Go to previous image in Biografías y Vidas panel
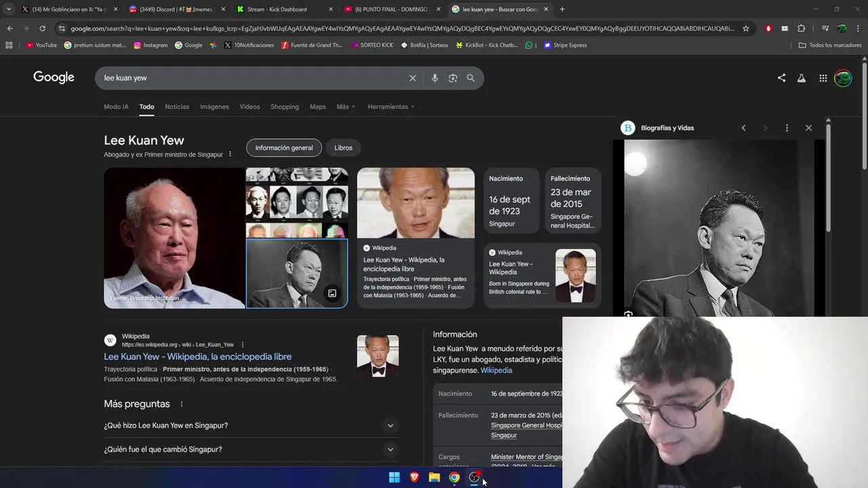Viewport: 868px width, 488px height. pyautogui.click(x=743, y=127)
